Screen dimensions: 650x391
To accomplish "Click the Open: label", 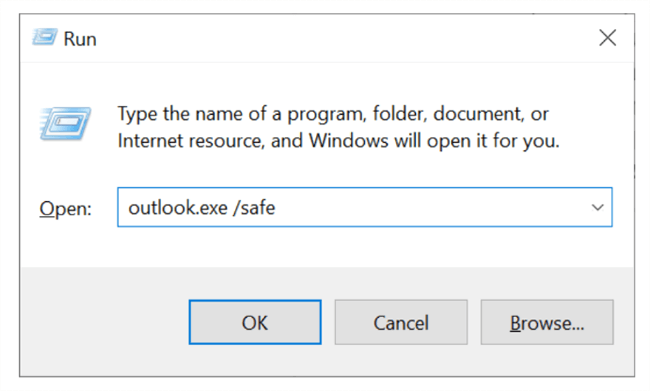I will click(x=65, y=208).
